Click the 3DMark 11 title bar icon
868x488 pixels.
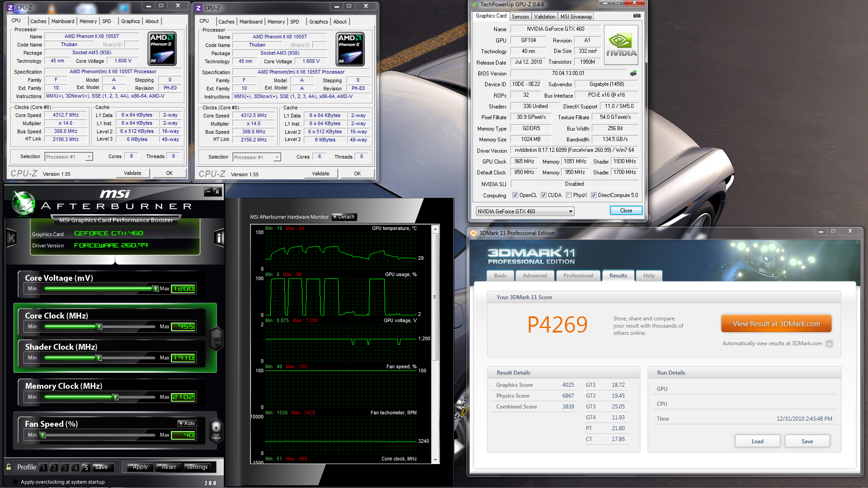pos(473,233)
